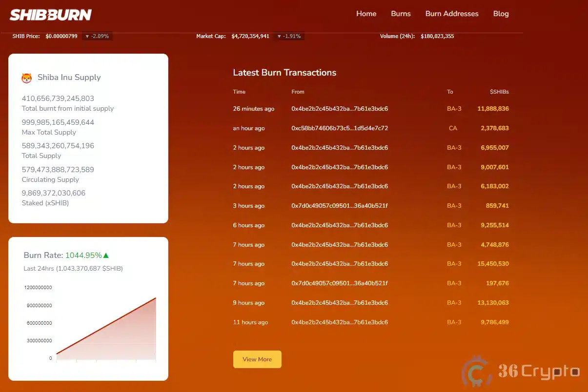Click the '6 hours ago' timestamp
Screen dimensions: 588x392
249,225
